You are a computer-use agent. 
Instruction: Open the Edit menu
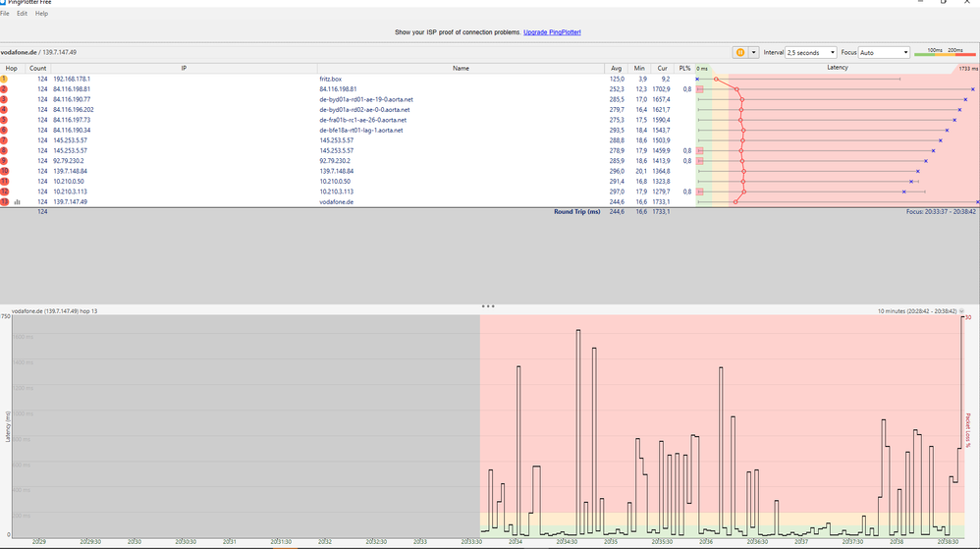pos(22,14)
